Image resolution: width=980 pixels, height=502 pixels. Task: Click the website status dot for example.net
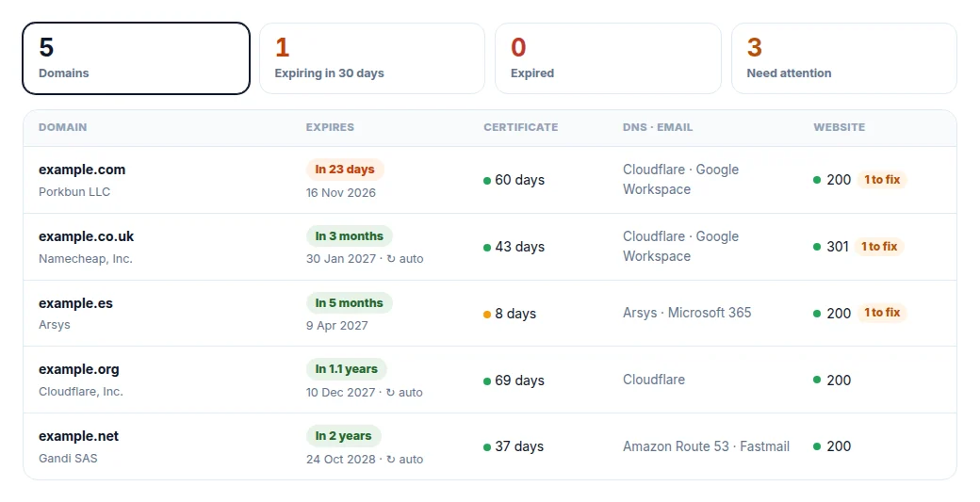click(817, 446)
